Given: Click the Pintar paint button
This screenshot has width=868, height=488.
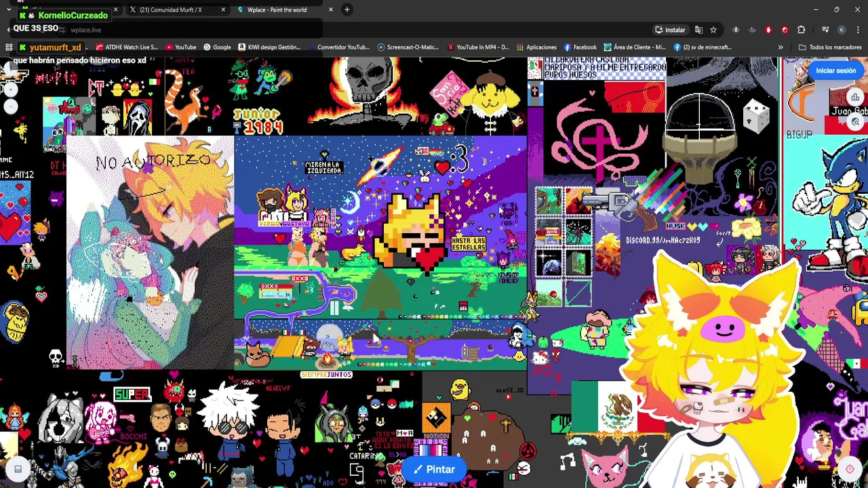Looking at the screenshot, I should coord(433,469).
